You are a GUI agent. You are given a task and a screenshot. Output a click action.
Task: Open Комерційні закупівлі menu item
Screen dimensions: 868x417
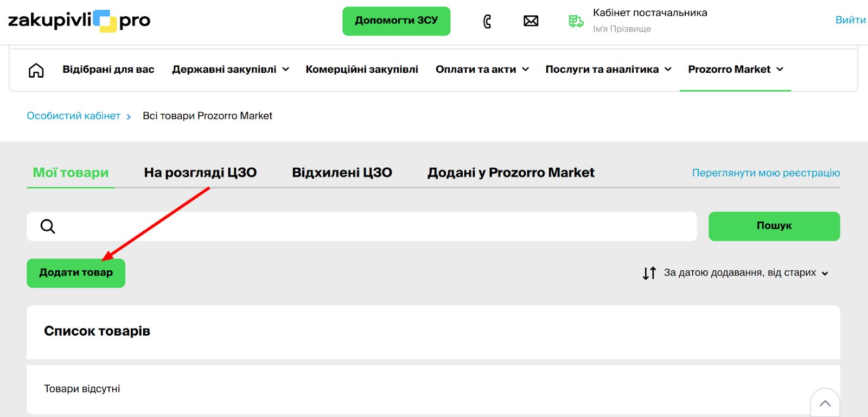(x=362, y=69)
